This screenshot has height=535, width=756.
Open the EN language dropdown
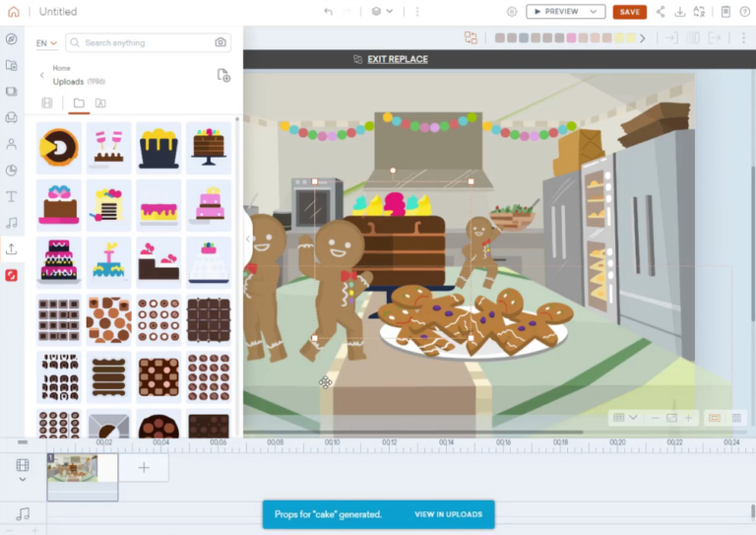(46, 43)
